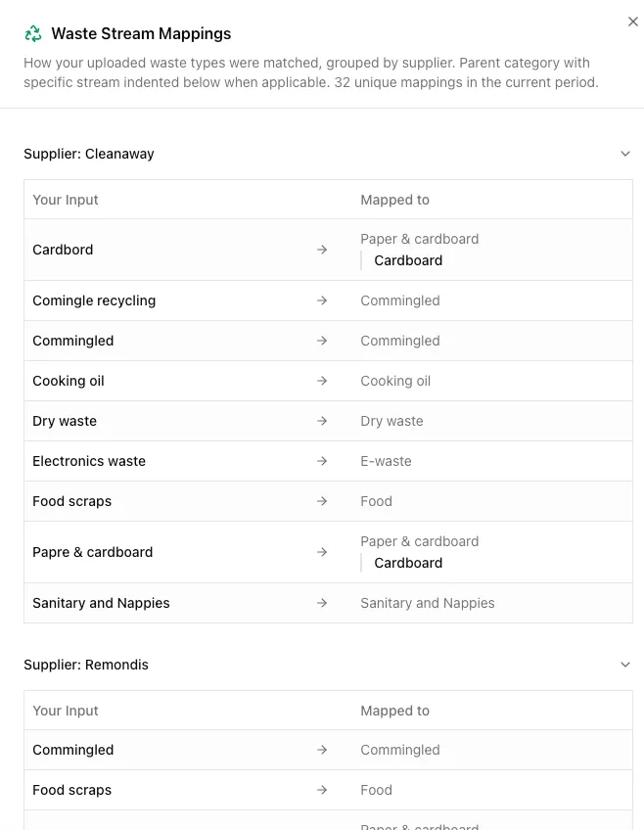Click the arrow icon beside Papre & cardboard
The height and width of the screenshot is (830, 644).
[x=322, y=552]
